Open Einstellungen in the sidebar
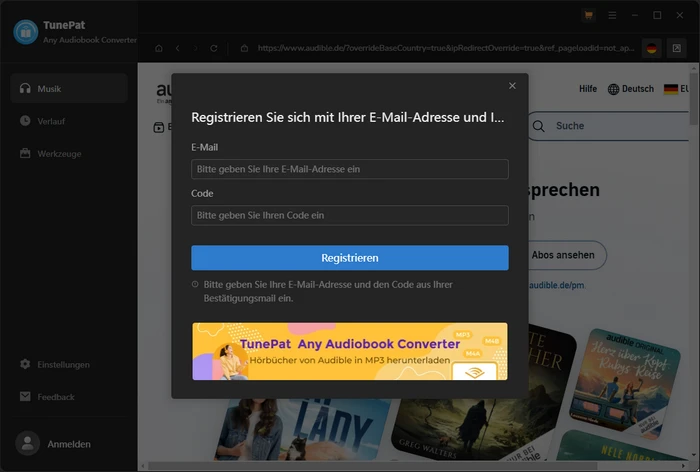The height and width of the screenshot is (472, 700). click(69, 364)
